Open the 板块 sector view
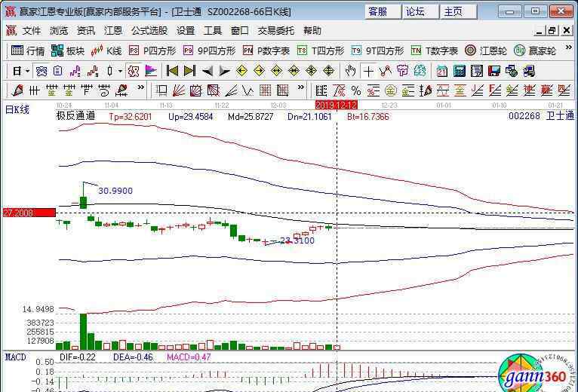Screen dimensions: 578x392 click(68, 51)
